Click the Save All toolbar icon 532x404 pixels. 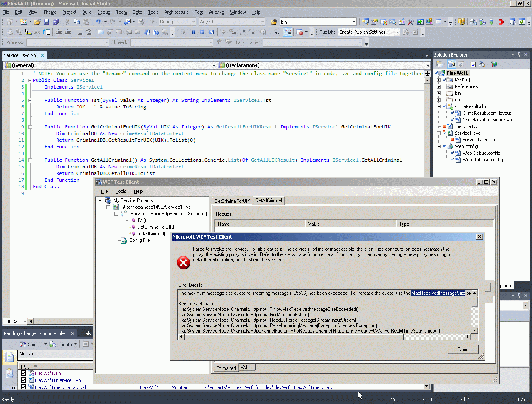55,22
